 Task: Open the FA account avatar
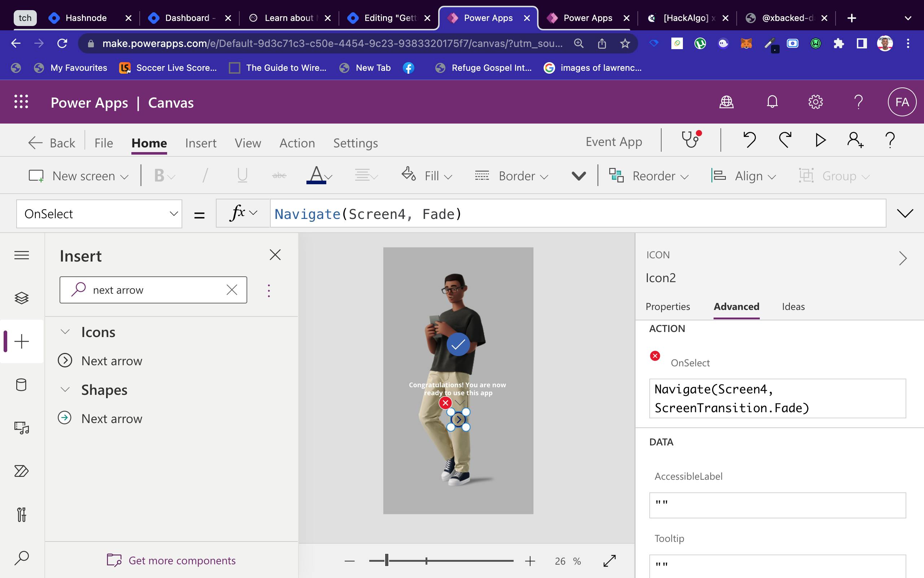[902, 102]
